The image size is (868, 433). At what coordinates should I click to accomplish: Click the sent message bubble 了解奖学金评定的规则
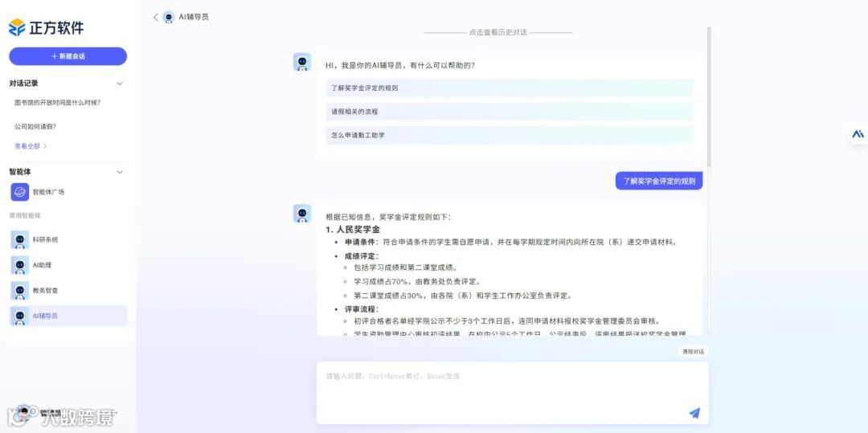(x=659, y=181)
